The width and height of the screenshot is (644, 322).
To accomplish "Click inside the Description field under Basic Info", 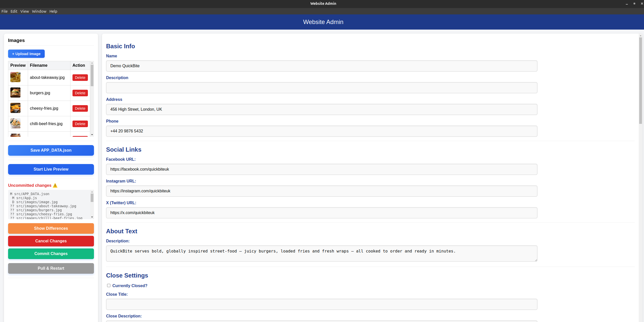I will pos(321,88).
